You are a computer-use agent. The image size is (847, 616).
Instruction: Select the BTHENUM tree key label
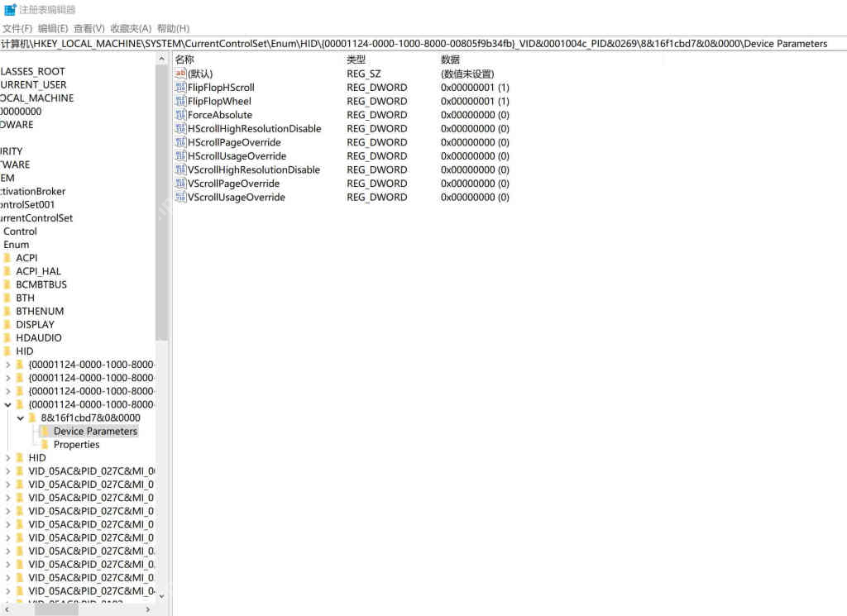40,312
